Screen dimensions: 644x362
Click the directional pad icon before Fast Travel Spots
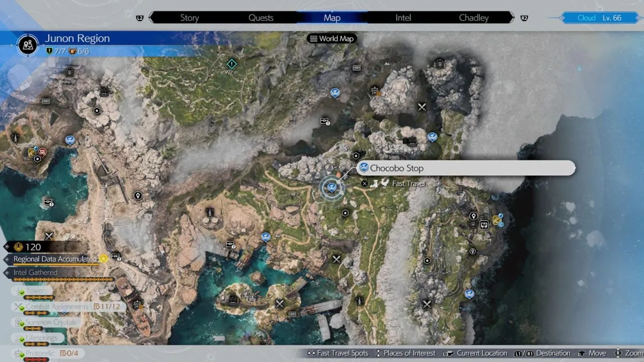point(311,353)
